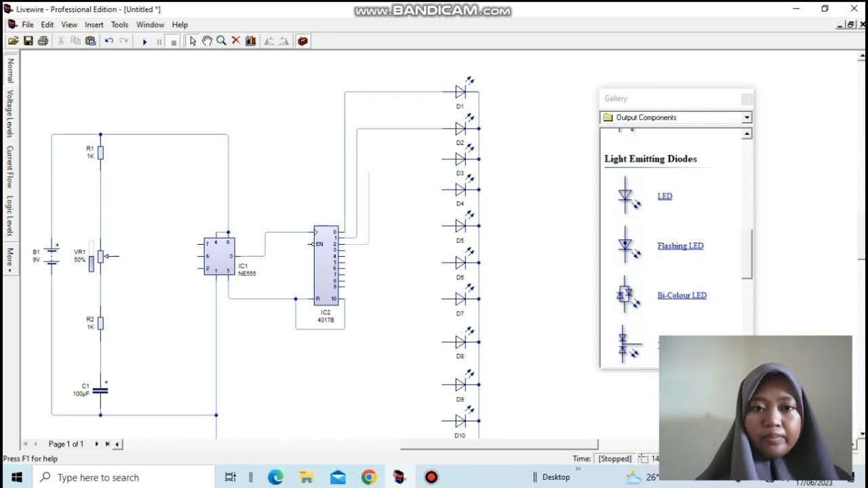Screen dimensions: 868x488
Task: Click the Print toolbar icon
Action: 43,41
